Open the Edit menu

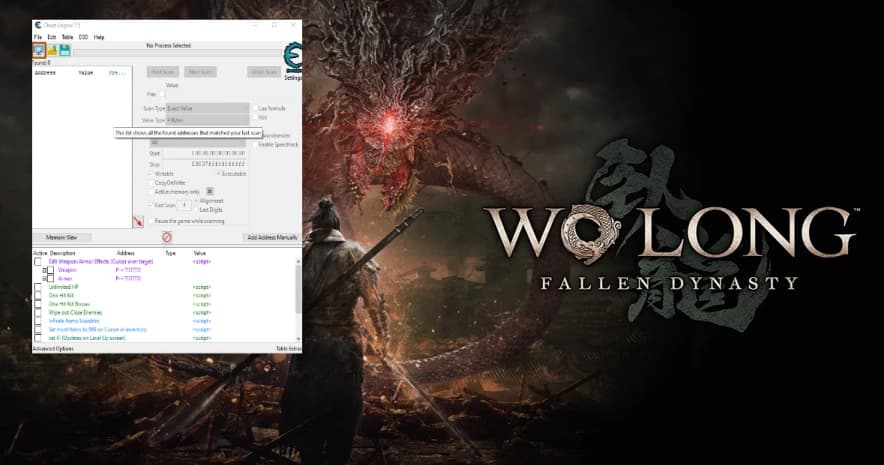tap(52, 37)
